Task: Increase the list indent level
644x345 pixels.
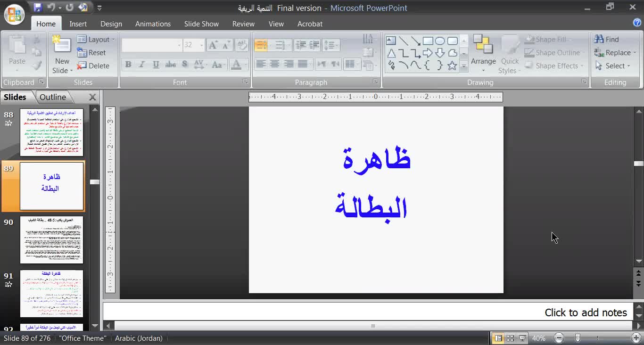Action: pos(314,45)
